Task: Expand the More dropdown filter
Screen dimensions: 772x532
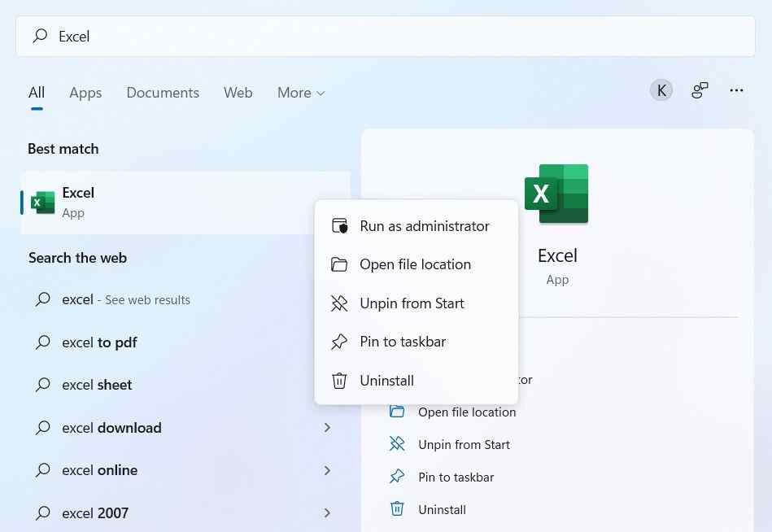Action: click(301, 93)
